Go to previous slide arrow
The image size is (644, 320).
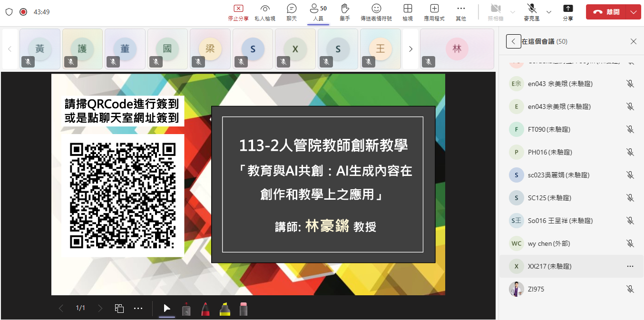pyautogui.click(x=61, y=308)
